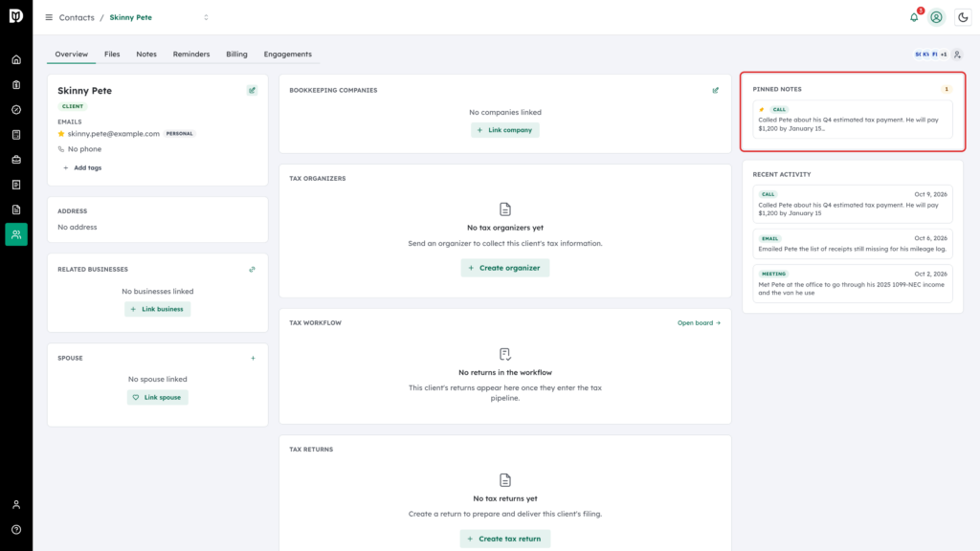Switch to the Billing tab
980x551 pixels.
point(237,55)
